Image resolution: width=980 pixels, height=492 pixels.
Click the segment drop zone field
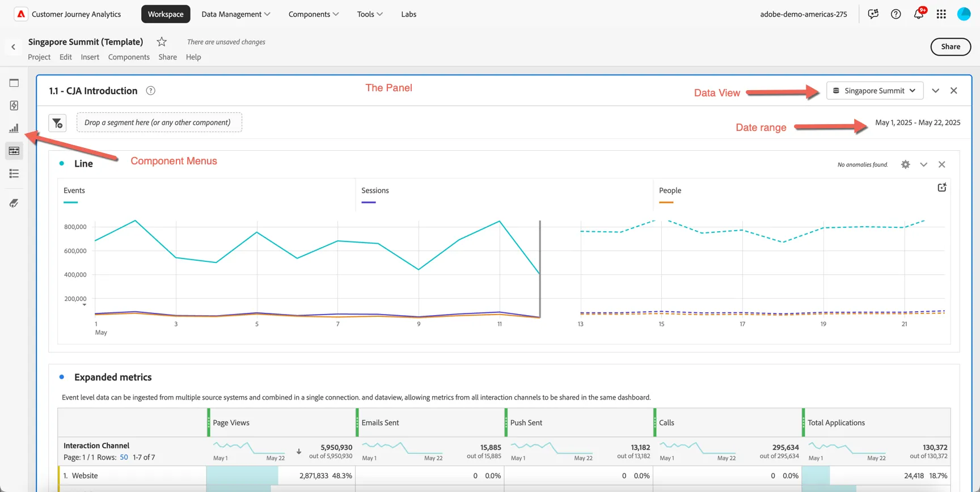[x=159, y=122]
